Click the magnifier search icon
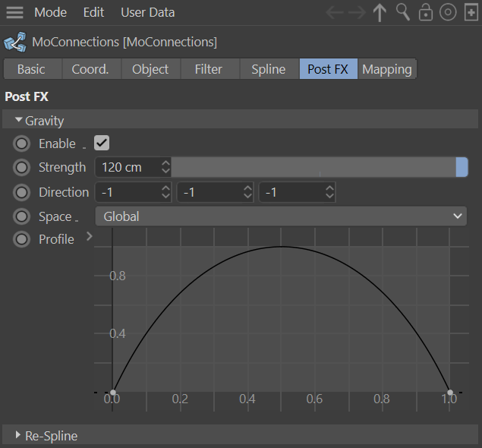 [403, 12]
